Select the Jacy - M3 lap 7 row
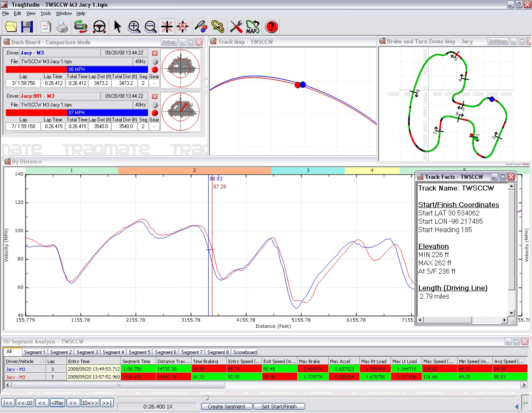The width and height of the screenshot is (532, 413). coord(266,377)
